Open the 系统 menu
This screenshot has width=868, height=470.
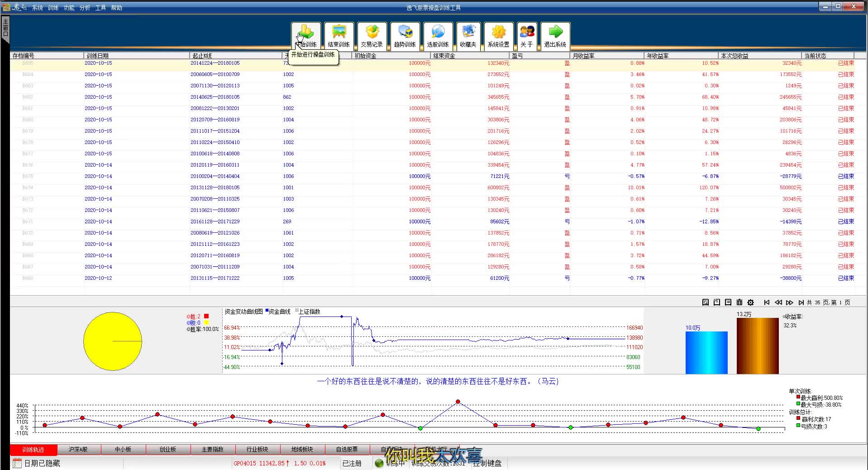coord(38,8)
